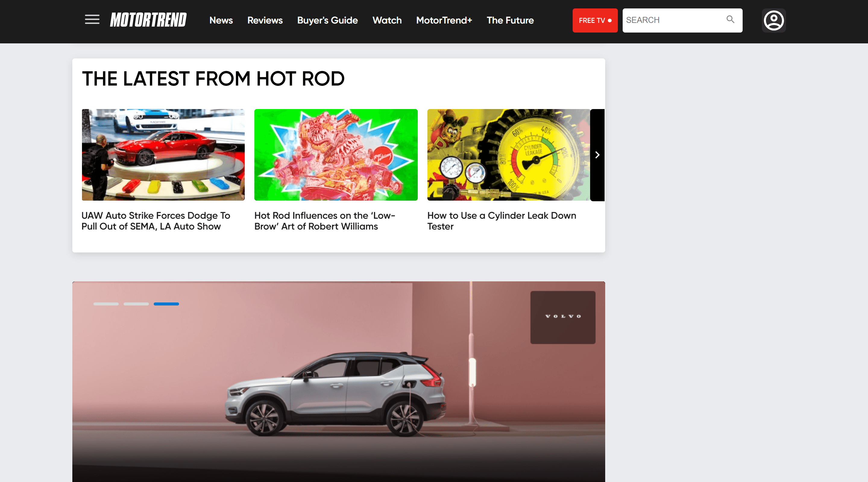
Task: Open the News menu item
Action: pos(221,20)
